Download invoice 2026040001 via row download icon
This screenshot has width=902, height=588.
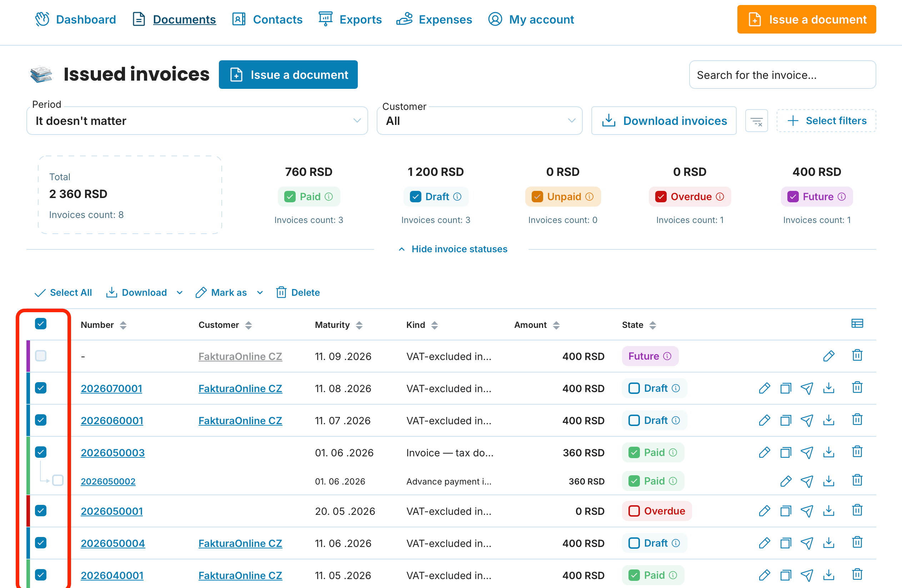click(829, 575)
